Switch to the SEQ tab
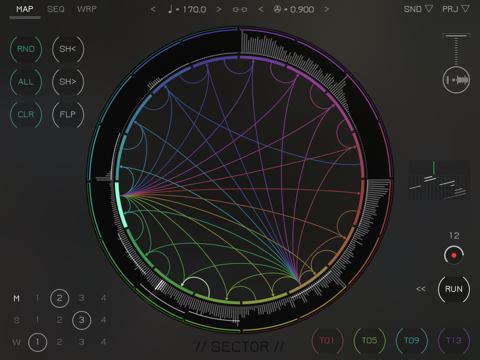The image size is (480, 360). [x=56, y=9]
